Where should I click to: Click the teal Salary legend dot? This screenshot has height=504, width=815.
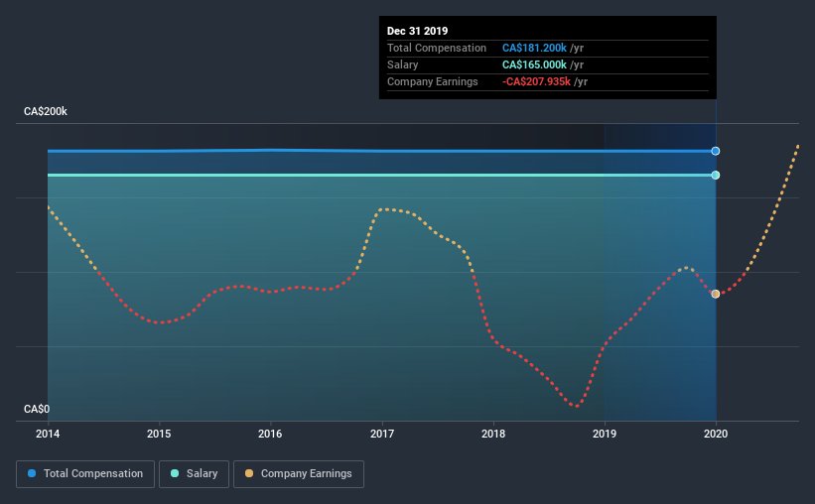tap(175, 473)
